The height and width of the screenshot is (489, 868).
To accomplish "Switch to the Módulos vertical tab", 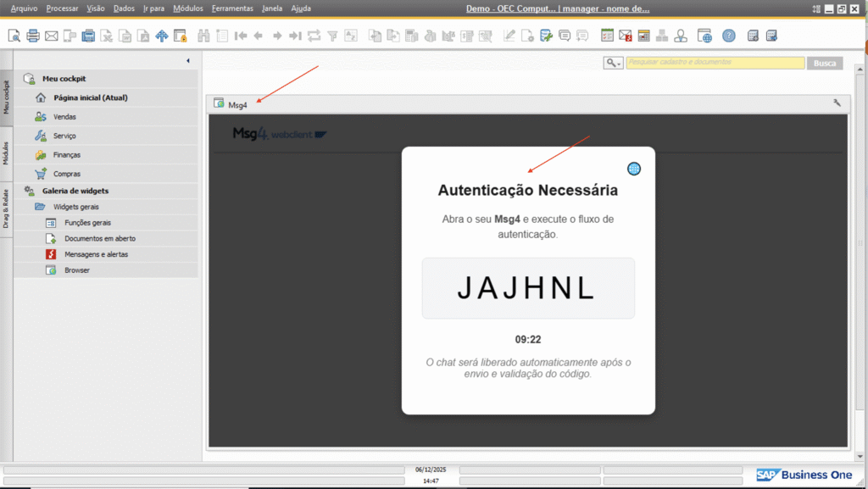I will click(x=6, y=153).
